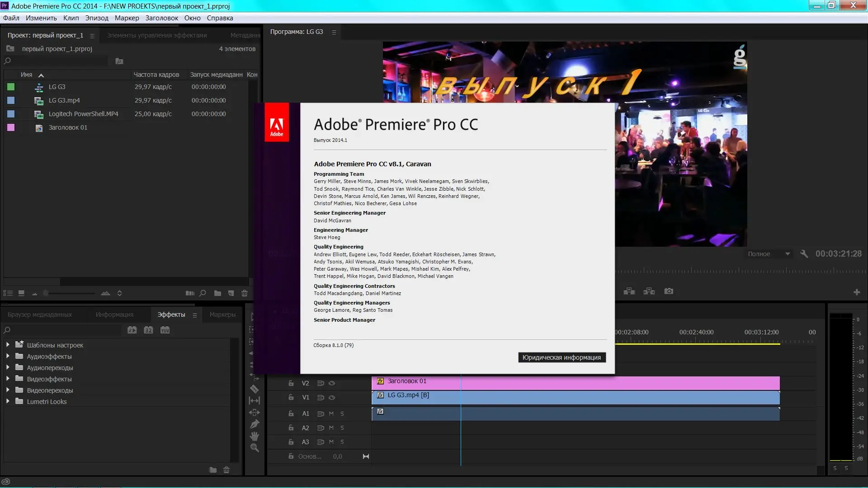Screen dimensions: 868x488
Task: Expand the Видеоэффекты folder
Action: 8,379
